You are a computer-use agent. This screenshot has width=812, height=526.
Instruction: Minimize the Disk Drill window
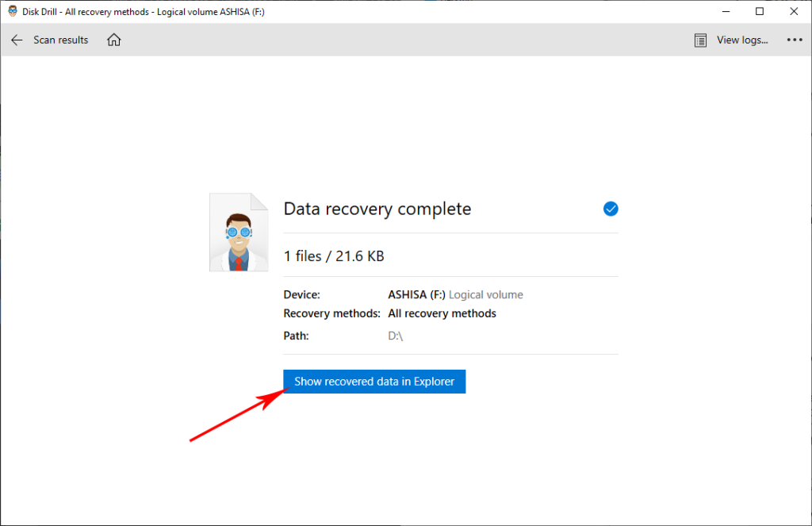click(726, 11)
